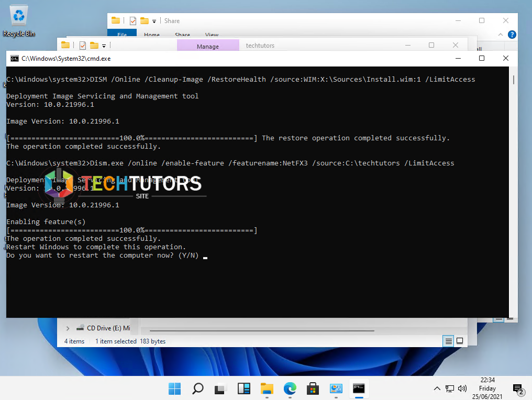Open notification center with 2 alerts
532x400 pixels.
[518, 390]
